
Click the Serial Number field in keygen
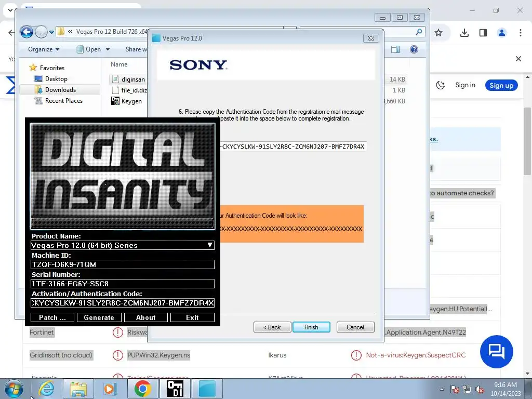pyautogui.click(x=123, y=284)
